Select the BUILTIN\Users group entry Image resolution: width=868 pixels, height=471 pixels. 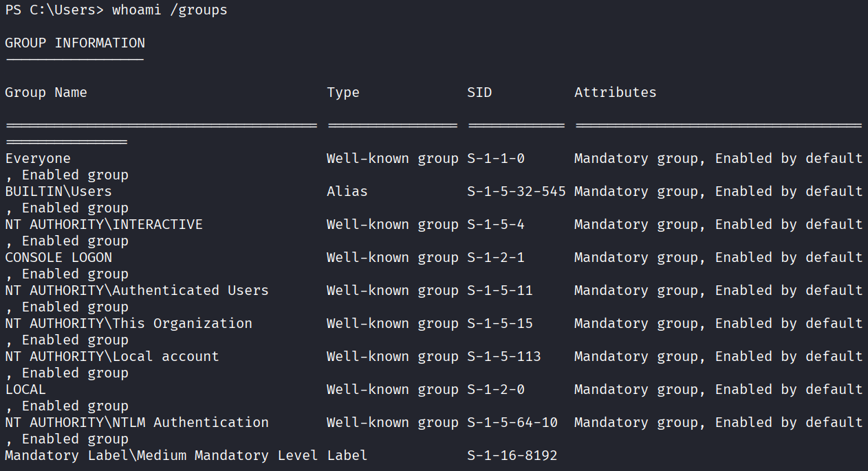point(58,192)
